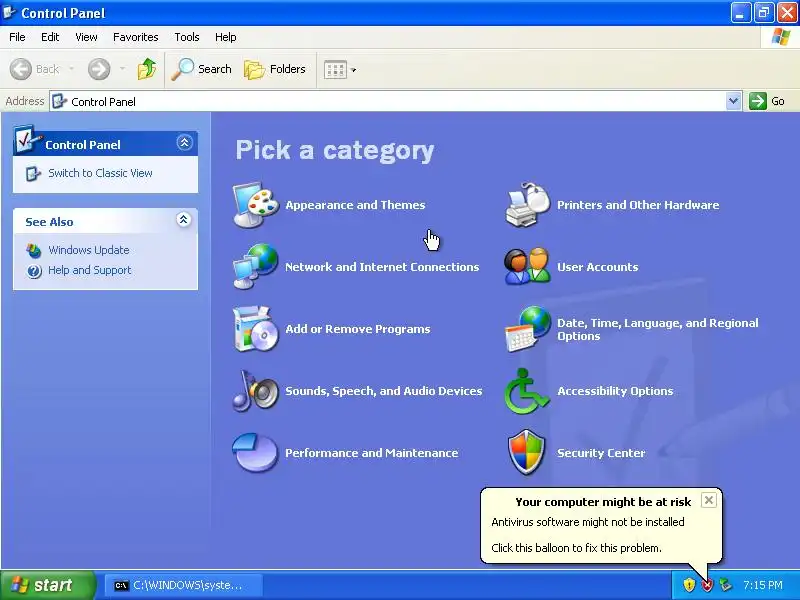Open the Add or Remove Programs CD icon
This screenshot has width=800, height=600.
coord(256,329)
